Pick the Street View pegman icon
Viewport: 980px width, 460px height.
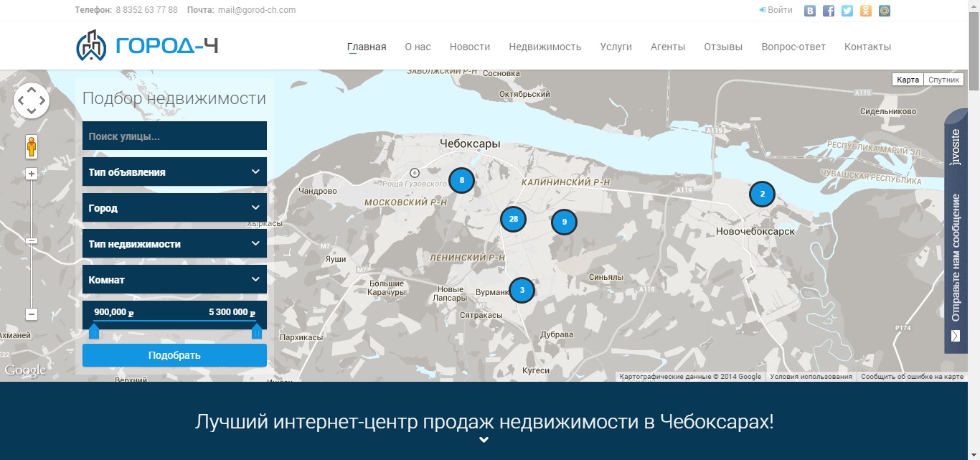pyautogui.click(x=32, y=146)
